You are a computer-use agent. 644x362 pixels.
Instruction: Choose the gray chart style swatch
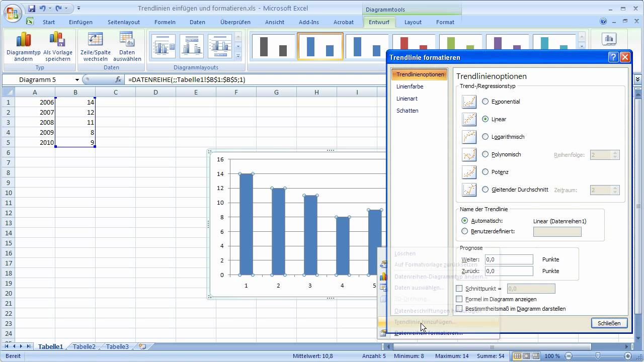(273, 46)
